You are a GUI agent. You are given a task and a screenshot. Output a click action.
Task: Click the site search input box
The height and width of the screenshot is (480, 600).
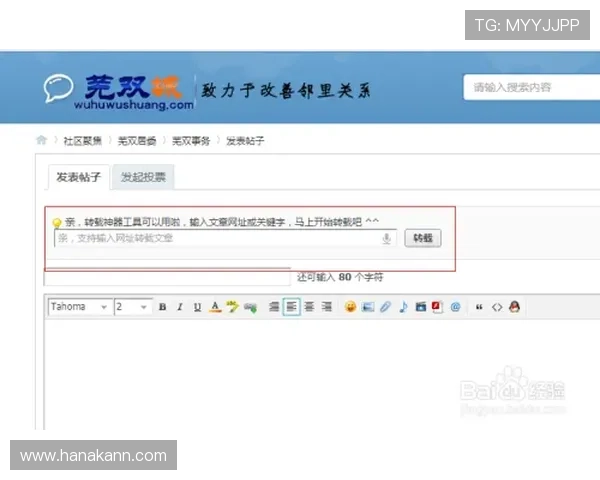click(532, 87)
